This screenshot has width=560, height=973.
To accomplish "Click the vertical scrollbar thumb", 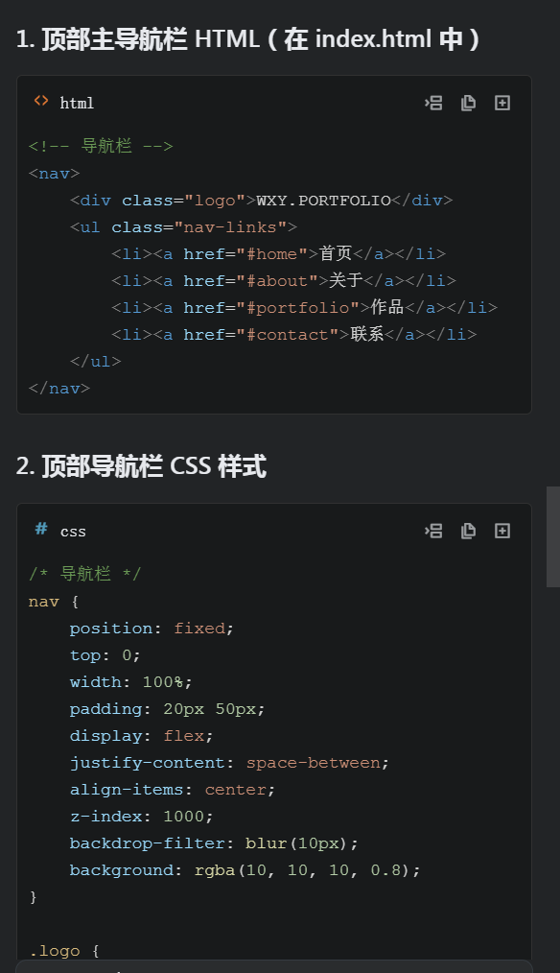I will [x=552, y=536].
